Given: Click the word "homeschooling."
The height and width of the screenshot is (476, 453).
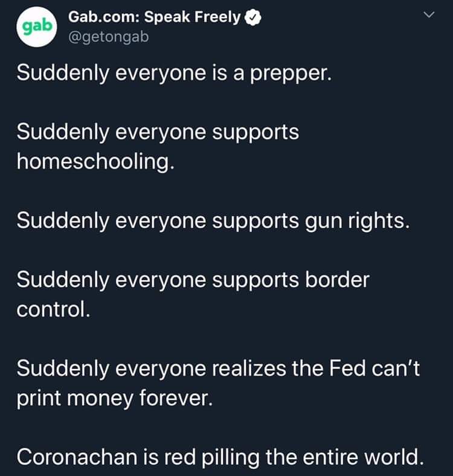Looking at the screenshot, I should [x=95, y=161].
